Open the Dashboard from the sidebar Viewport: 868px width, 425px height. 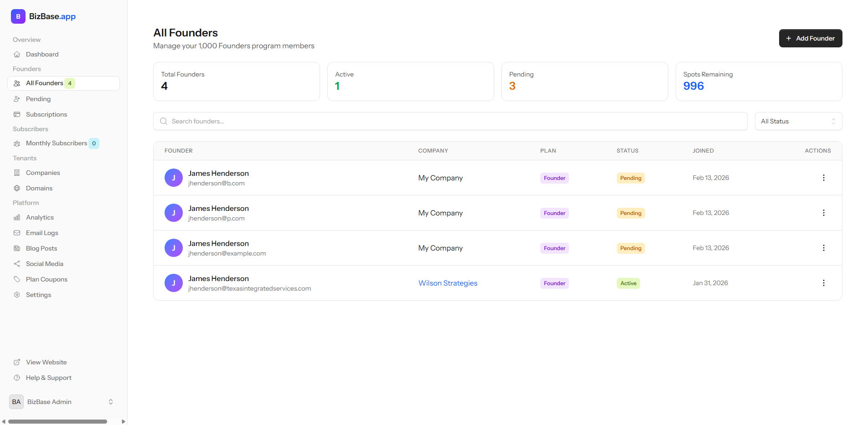(42, 54)
